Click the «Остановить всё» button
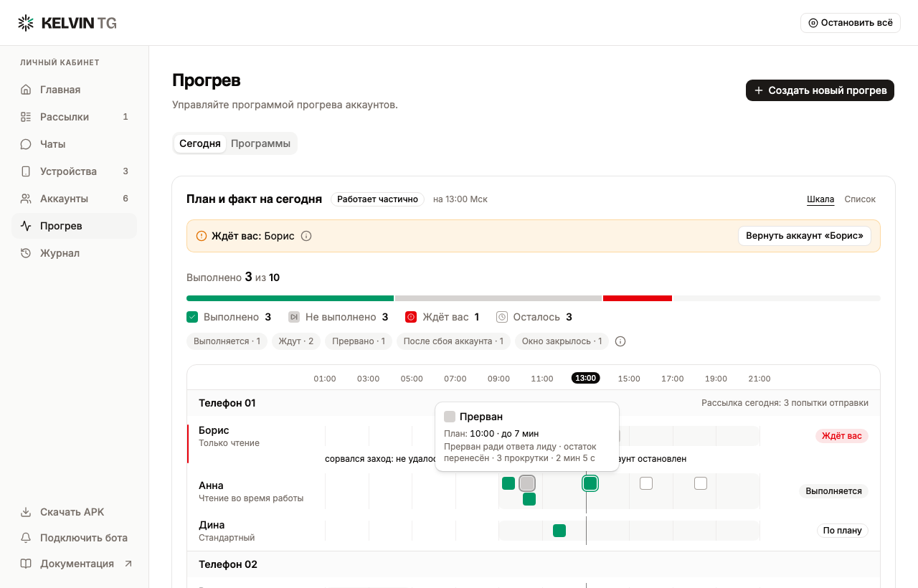Image resolution: width=918 pixels, height=588 pixels. [x=851, y=23]
